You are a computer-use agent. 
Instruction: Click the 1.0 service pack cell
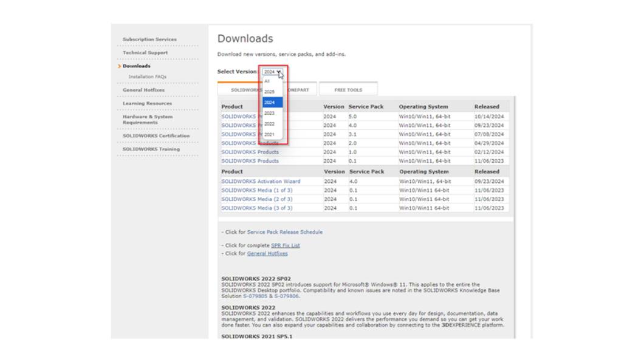(x=353, y=152)
